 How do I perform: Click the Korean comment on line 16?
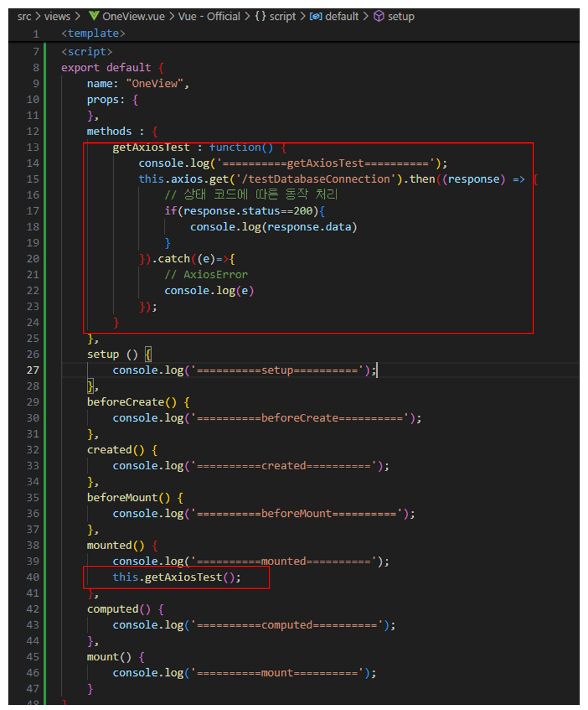click(252, 194)
